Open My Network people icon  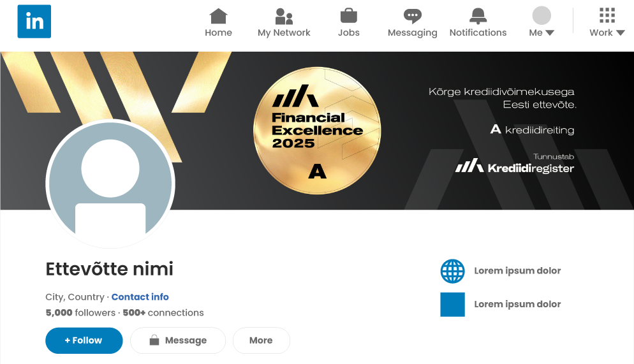(x=284, y=16)
